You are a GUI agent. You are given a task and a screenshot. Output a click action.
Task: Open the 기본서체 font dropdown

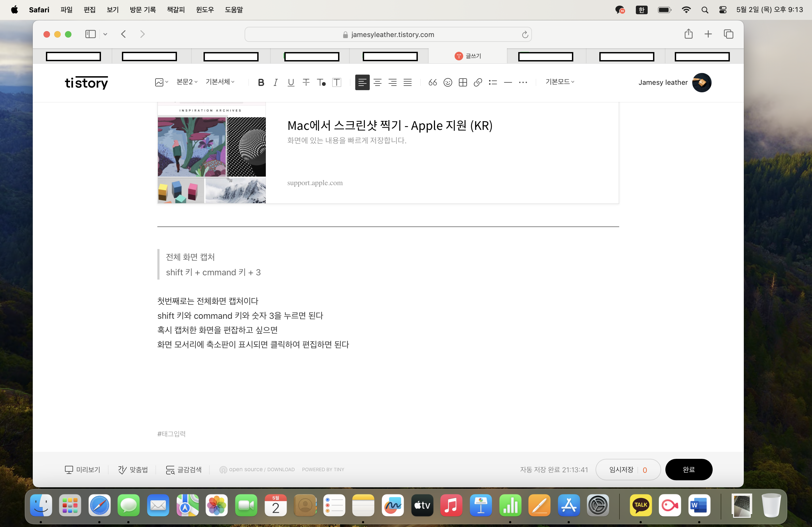(220, 82)
